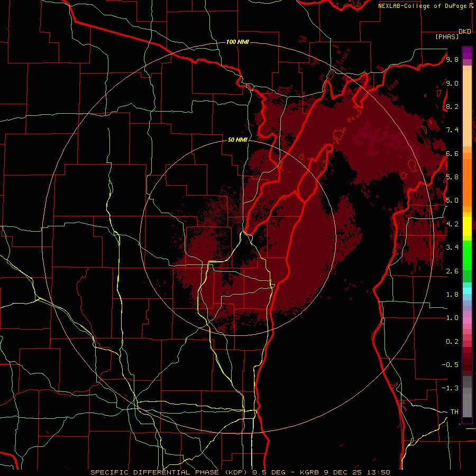Viewport: 476px width, 476px height.
Task: Click the 50 NMI range ring label
Action: point(237,140)
